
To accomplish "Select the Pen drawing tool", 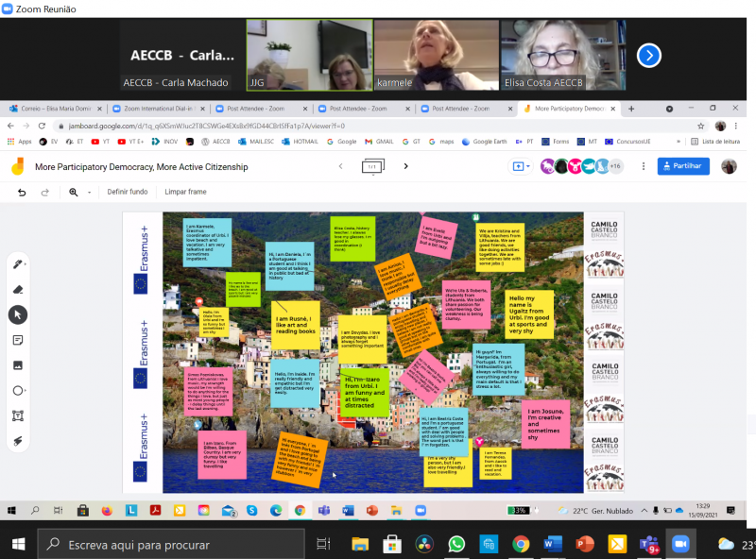I will 18,263.
